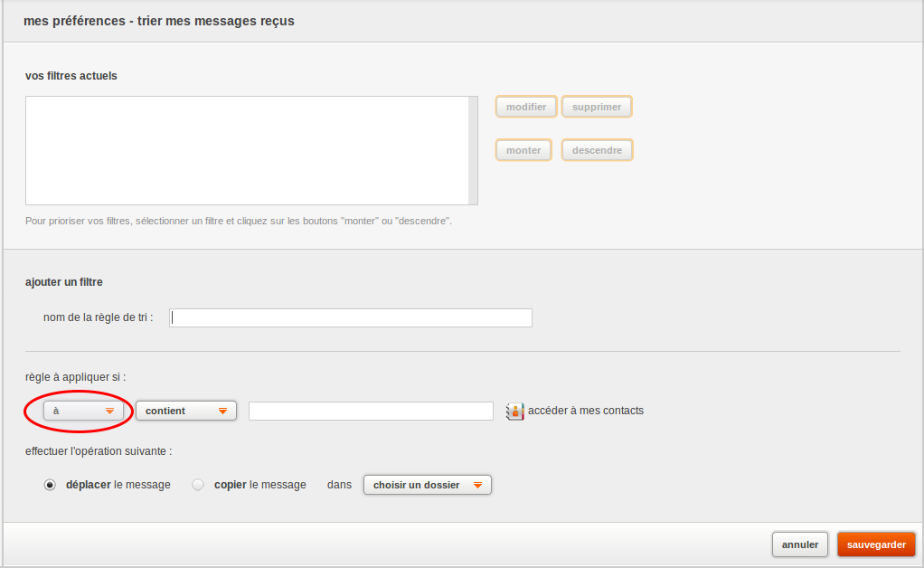924x568 pixels.
Task: Select the 'déplacer le message' radio button
Action: pos(50,485)
